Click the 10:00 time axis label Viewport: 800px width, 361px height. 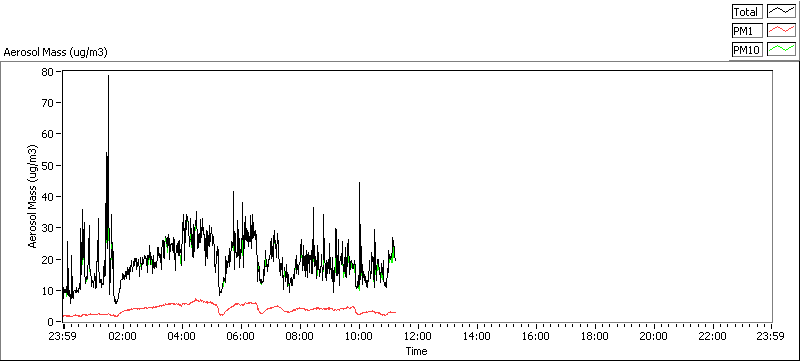tap(359, 336)
